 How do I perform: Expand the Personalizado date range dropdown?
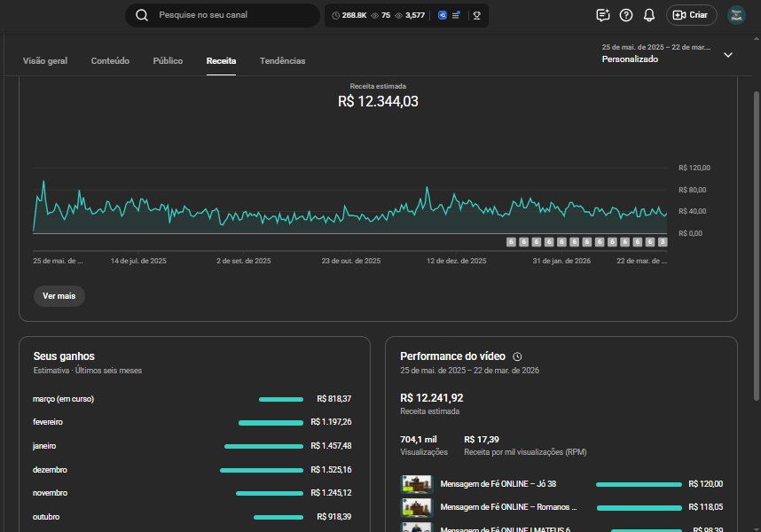[727, 54]
